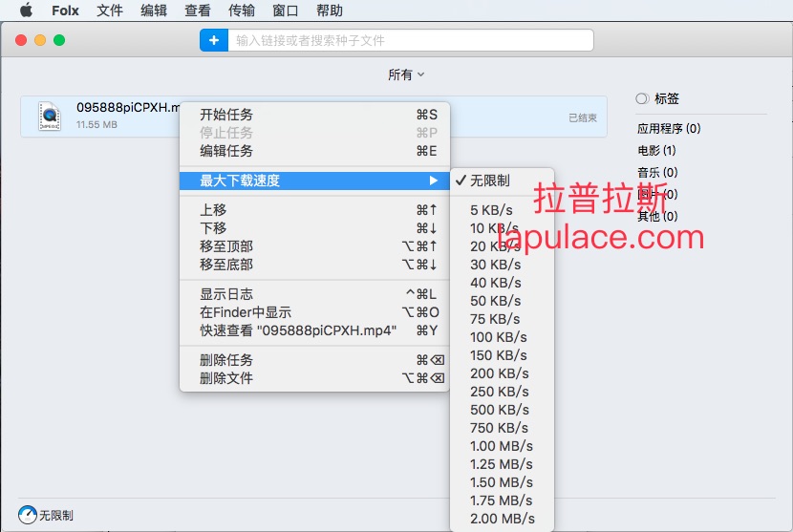Choose 显示日志 menu entry
Image resolution: width=793 pixels, height=532 pixels.
(314, 294)
